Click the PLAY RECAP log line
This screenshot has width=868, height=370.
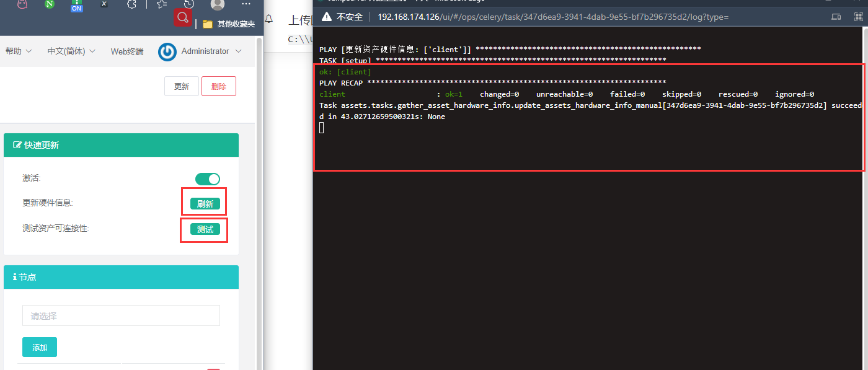click(493, 82)
